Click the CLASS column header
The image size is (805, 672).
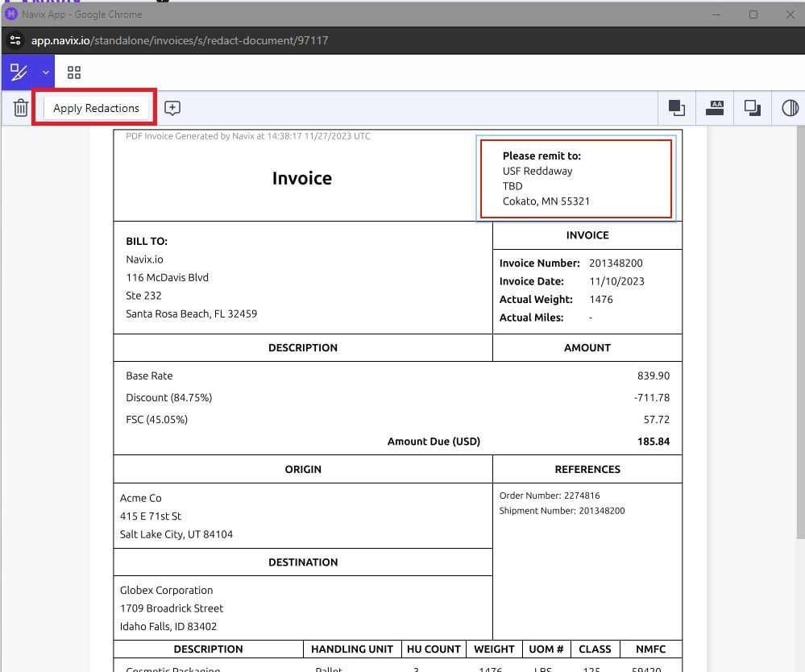[x=595, y=649]
